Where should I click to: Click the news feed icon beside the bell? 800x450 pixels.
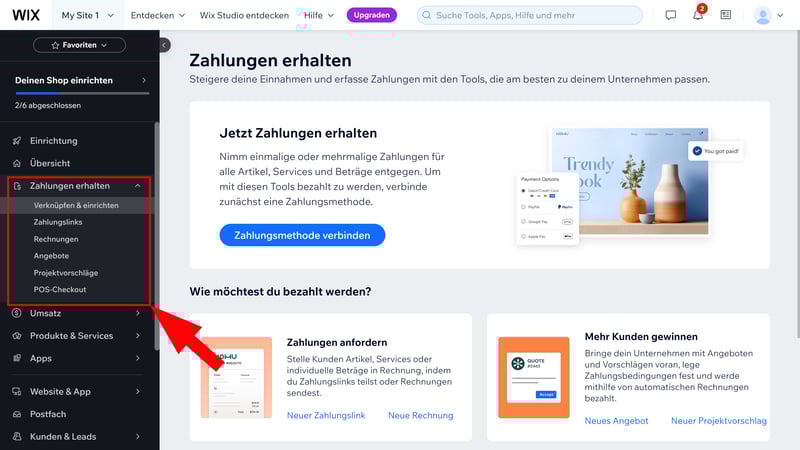pyautogui.click(x=726, y=15)
